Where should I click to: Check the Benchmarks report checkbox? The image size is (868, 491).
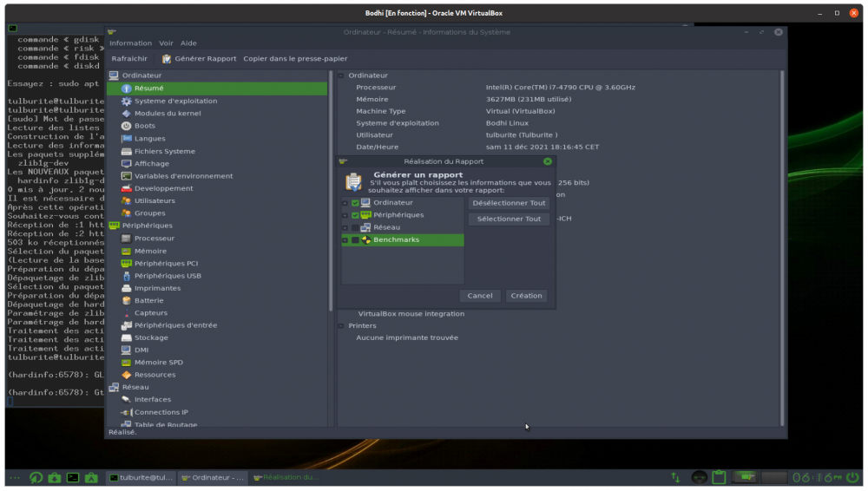[x=355, y=240]
